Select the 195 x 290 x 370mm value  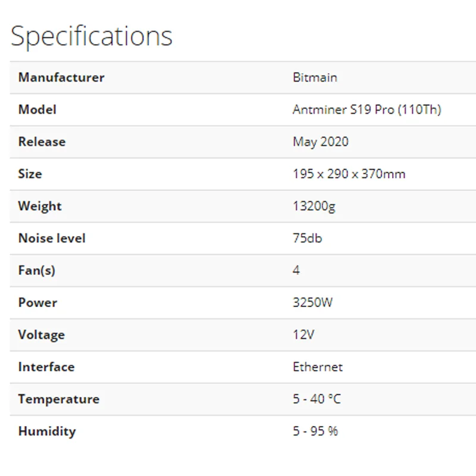coord(349,174)
